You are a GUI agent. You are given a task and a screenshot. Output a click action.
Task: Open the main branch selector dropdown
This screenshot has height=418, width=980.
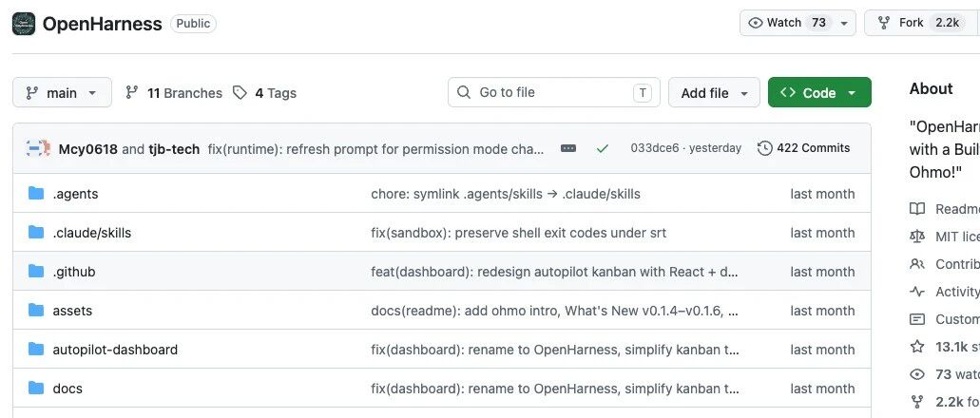pos(62,92)
